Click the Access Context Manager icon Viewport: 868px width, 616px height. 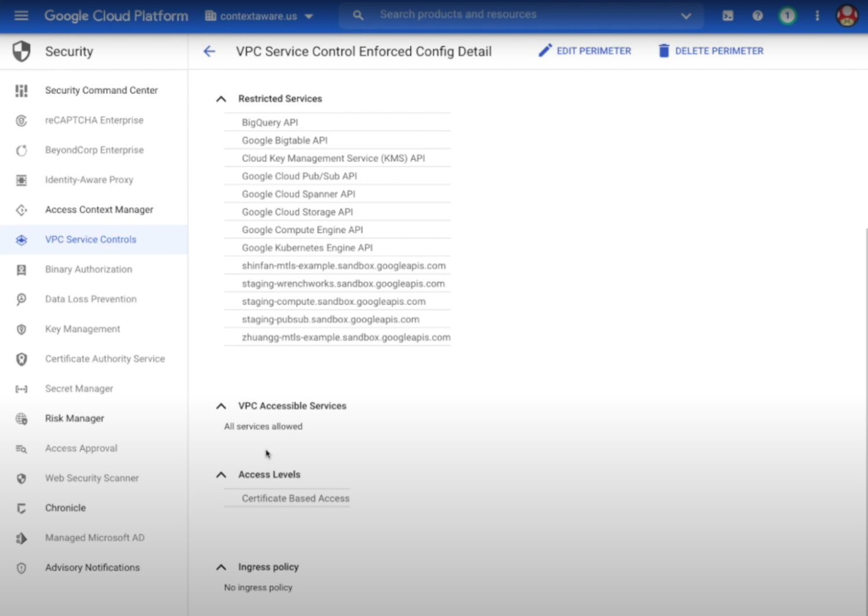21,210
